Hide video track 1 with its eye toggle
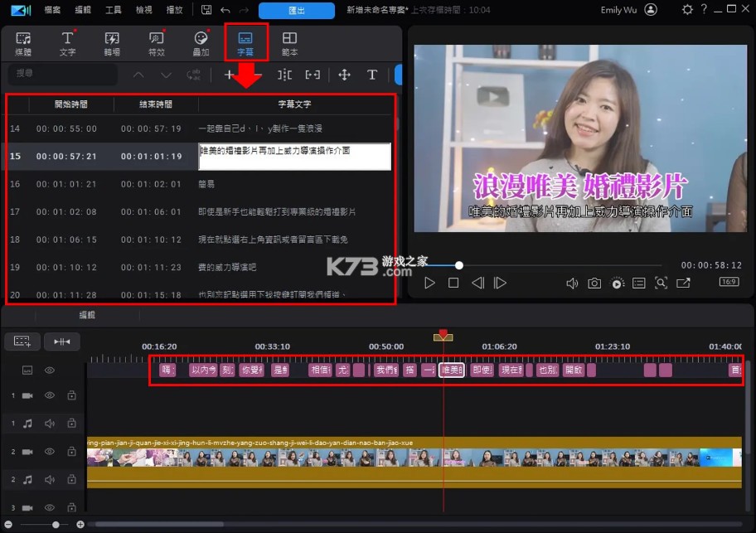Image resolution: width=756 pixels, height=533 pixels. (48, 395)
